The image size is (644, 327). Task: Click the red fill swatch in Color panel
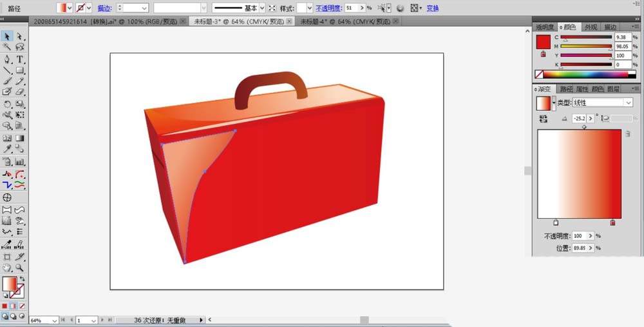[x=543, y=43]
